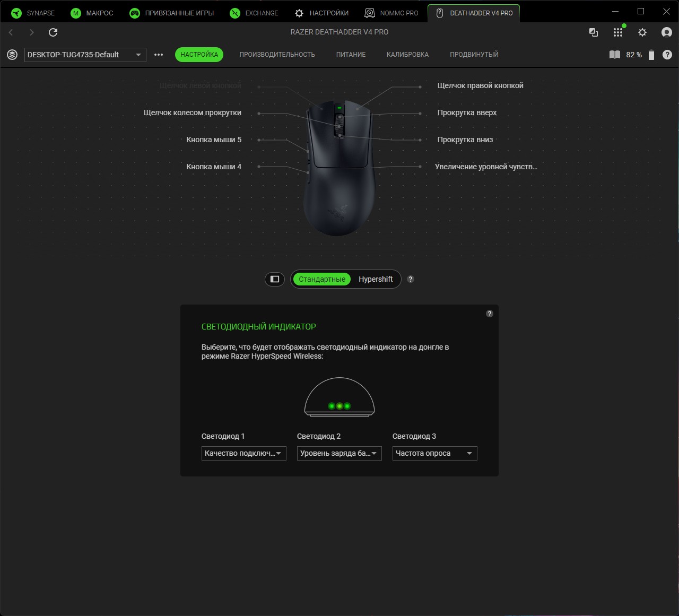
Task: Open the ПРОИЗВОДИТЕЛЬНОСТЬ subtab
Action: tap(277, 55)
